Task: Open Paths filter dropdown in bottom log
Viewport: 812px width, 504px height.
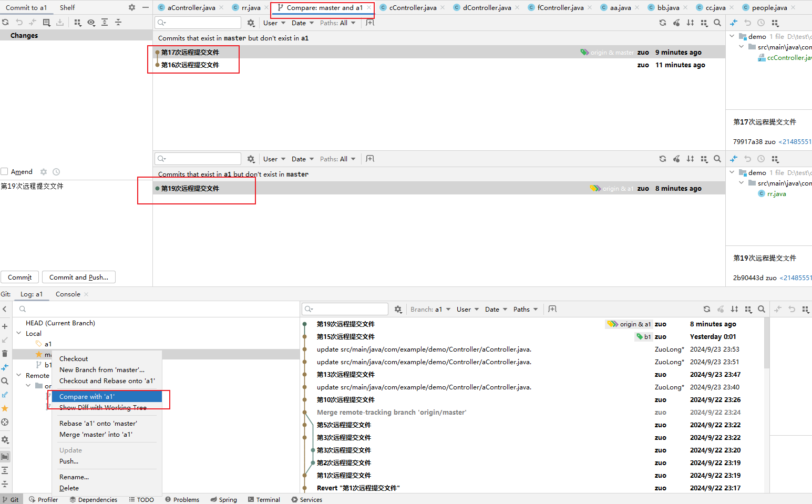Action: point(526,309)
